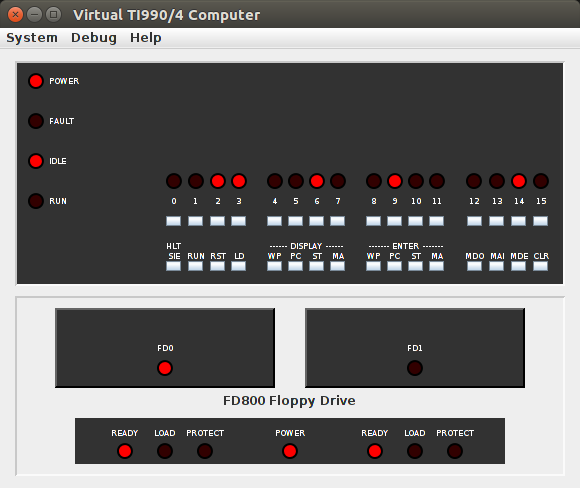Click data LED number 6

pyautogui.click(x=317, y=181)
